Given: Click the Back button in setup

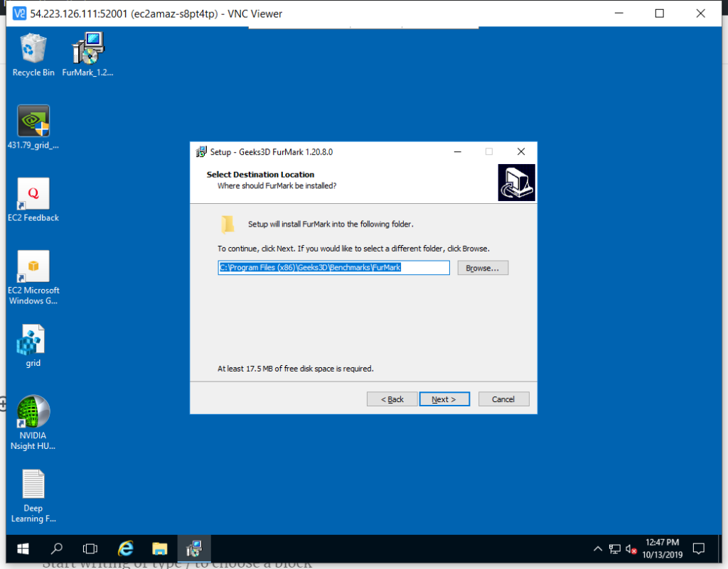Looking at the screenshot, I should pos(392,399).
